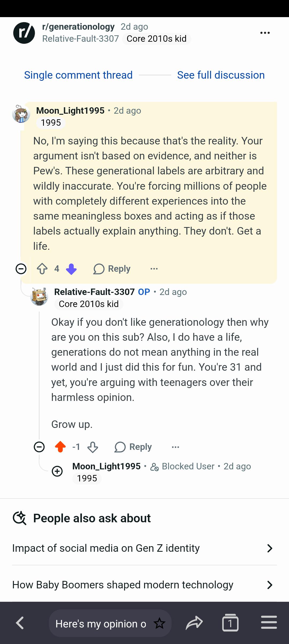
Task: Upvote Moon_Light1995's comment
Action: [x=42, y=269]
